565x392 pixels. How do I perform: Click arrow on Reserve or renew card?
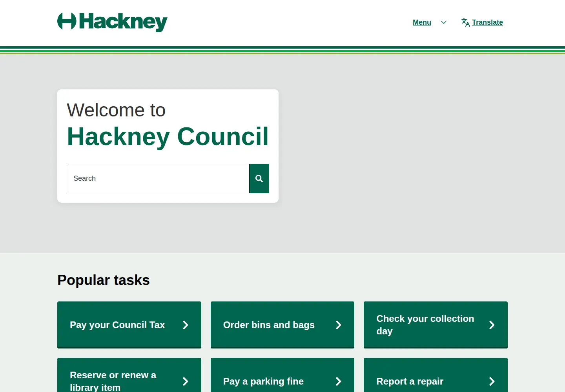click(186, 381)
